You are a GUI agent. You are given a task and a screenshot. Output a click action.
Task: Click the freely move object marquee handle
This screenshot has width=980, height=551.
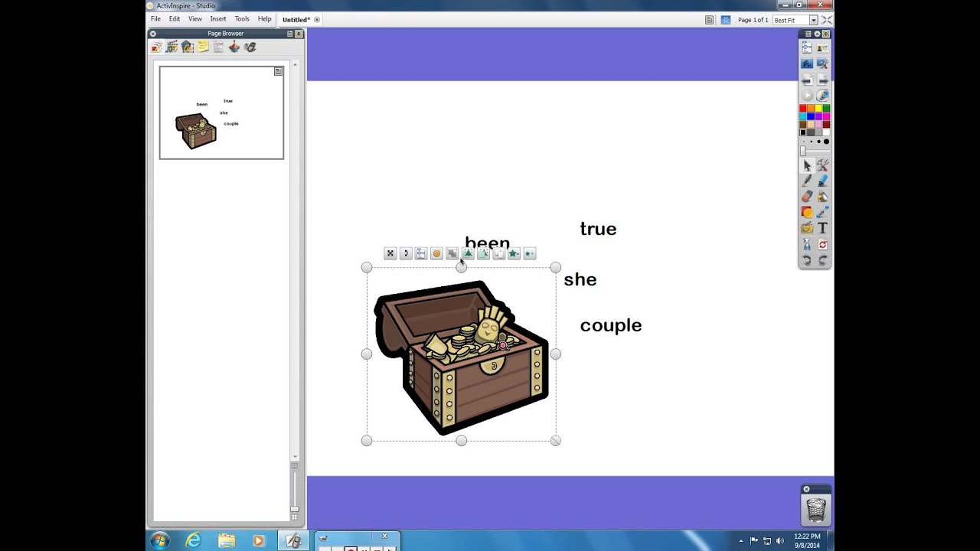390,253
